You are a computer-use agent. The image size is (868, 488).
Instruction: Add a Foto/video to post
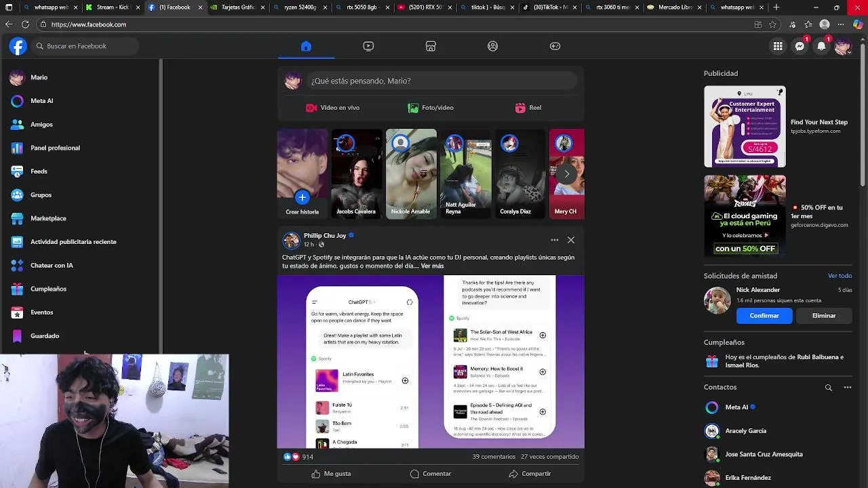point(431,108)
